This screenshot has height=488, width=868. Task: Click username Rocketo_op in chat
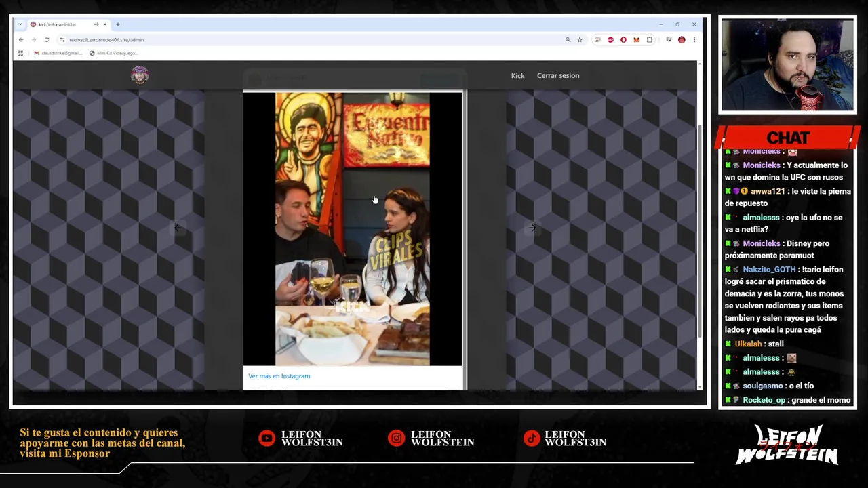click(x=764, y=401)
